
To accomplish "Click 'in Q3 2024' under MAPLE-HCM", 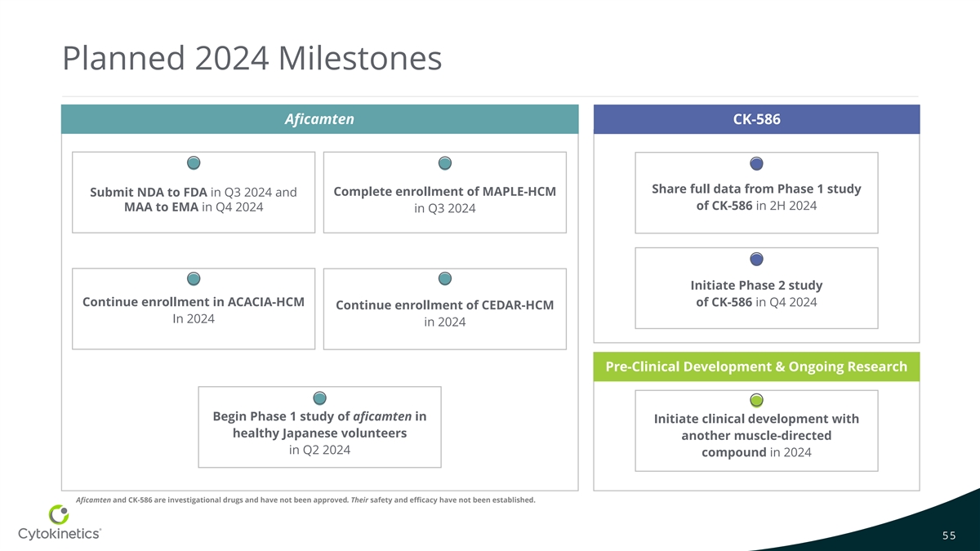I will (445, 209).
